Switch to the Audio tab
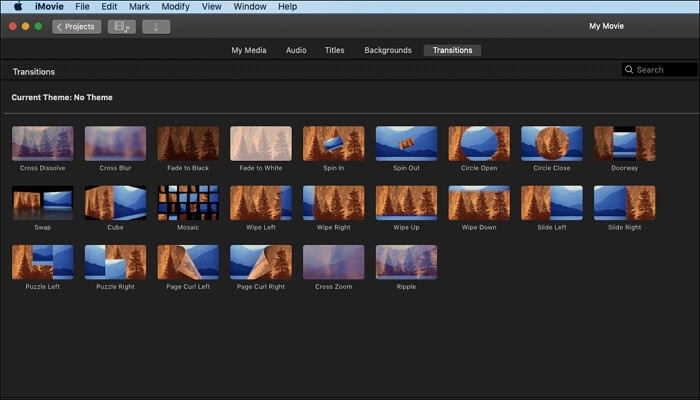700x400 pixels. click(296, 50)
